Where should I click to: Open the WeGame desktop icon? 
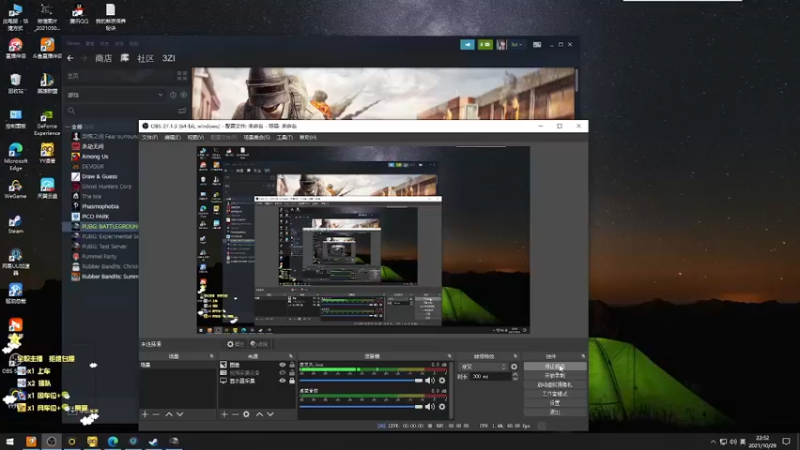[x=15, y=189]
